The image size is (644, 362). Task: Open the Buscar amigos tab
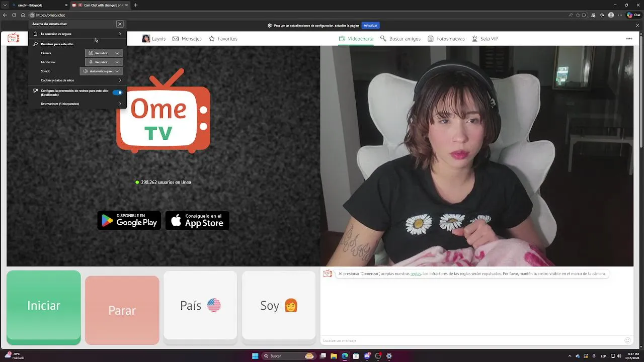[x=400, y=39]
